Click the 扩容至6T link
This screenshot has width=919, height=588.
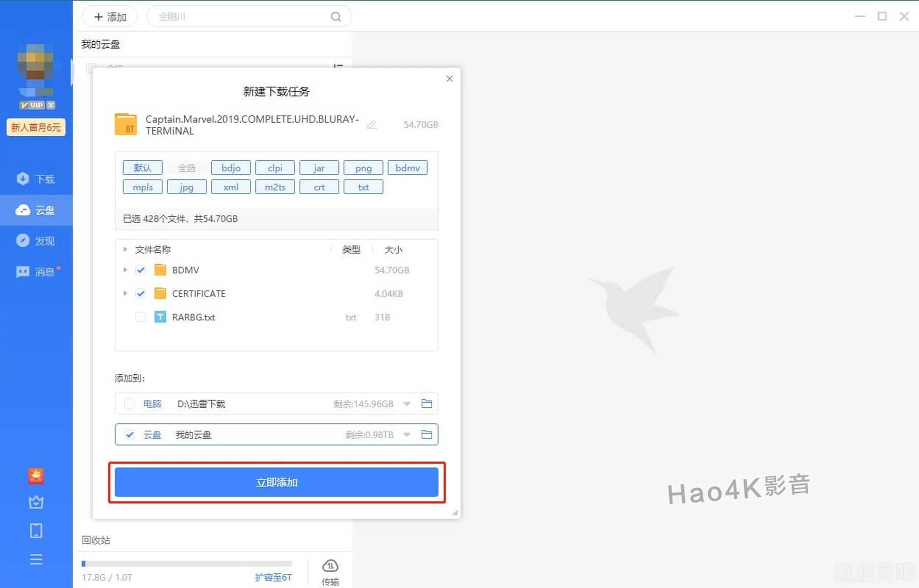pyautogui.click(x=273, y=577)
